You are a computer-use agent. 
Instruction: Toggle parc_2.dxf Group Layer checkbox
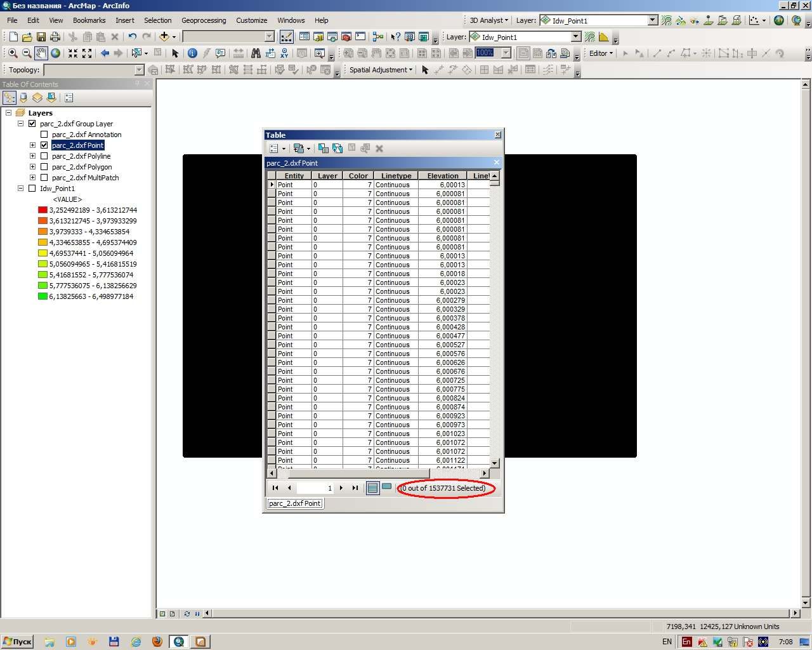[x=32, y=124]
